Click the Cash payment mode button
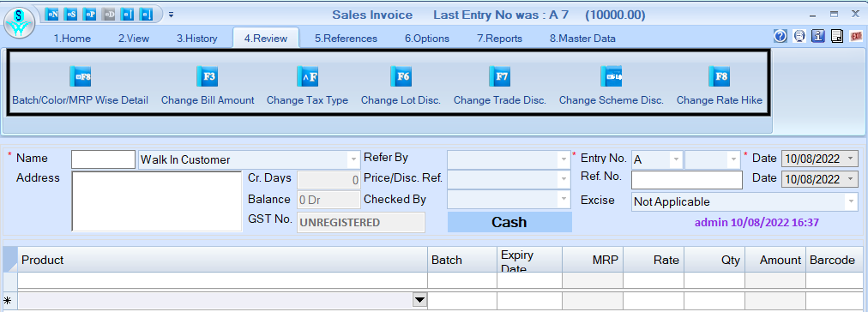868x312 pixels. 509,222
